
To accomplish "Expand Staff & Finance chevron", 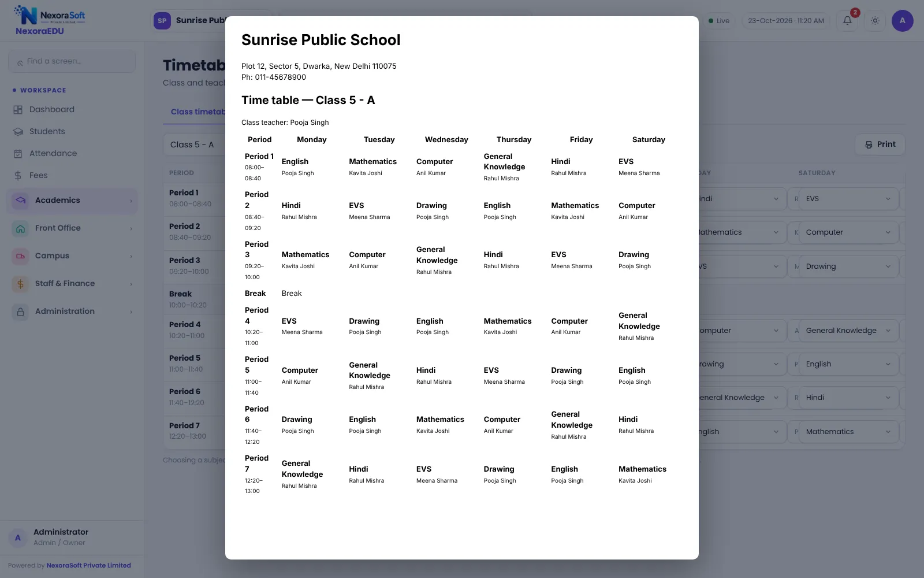I will point(131,284).
